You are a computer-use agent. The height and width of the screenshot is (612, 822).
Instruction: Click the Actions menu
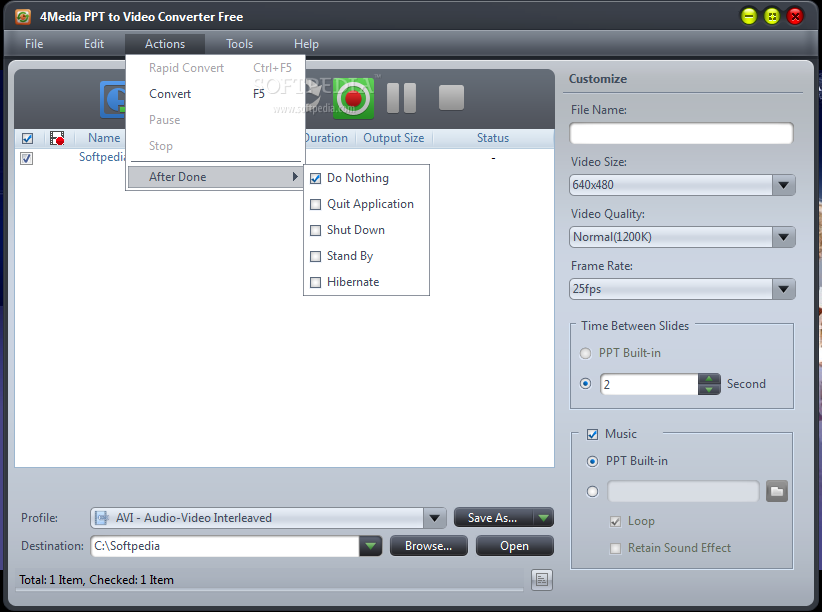coord(165,44)
